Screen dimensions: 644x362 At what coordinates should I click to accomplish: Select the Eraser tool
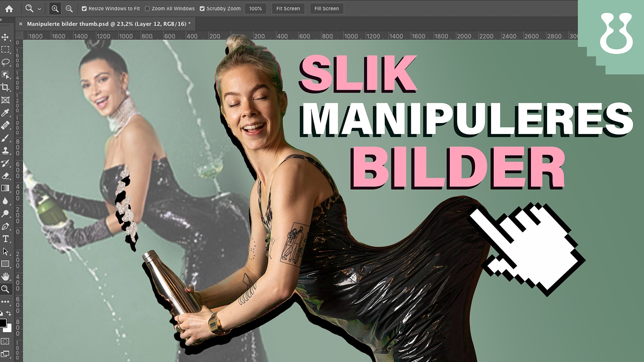pyautogui.click(x=5, y=176)
